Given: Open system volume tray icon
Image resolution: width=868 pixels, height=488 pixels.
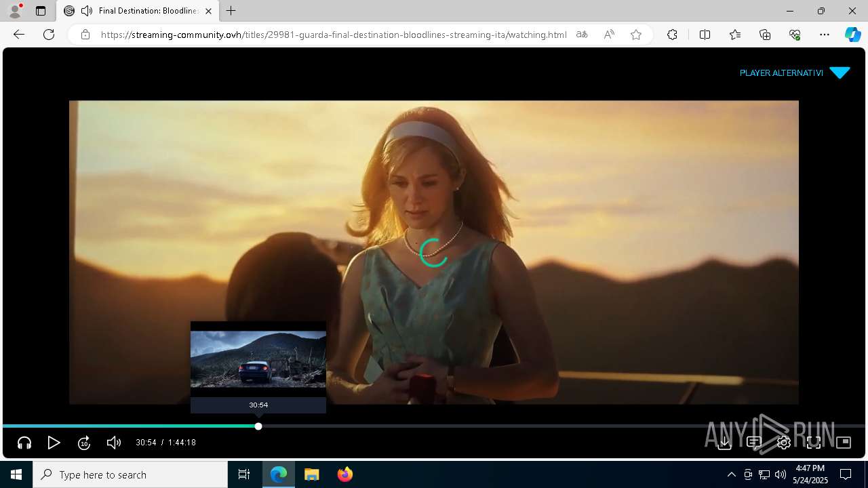Looking at the screenshot, I should pos(781,474).
